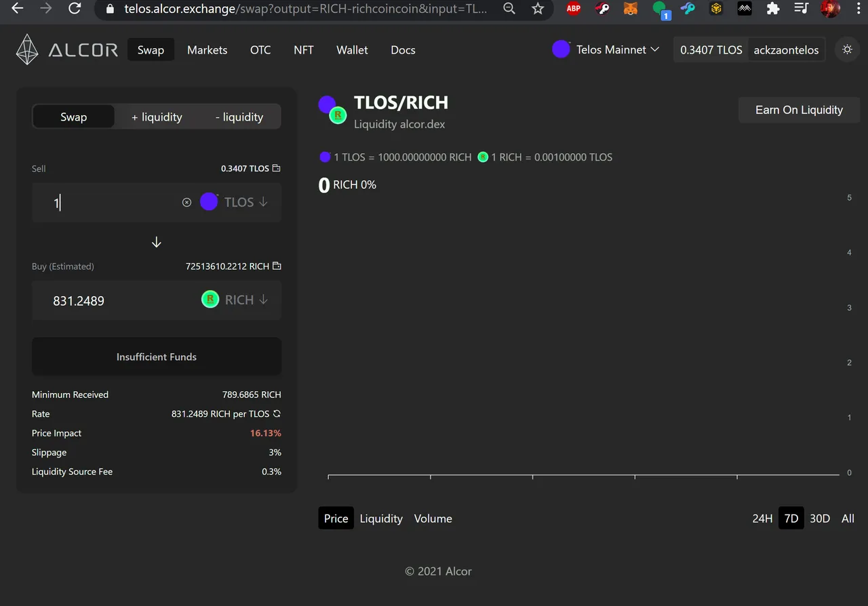This screenshot has width=868, height=606.
Task: Open NFT in the top navigation
Action: click(304, 49)
